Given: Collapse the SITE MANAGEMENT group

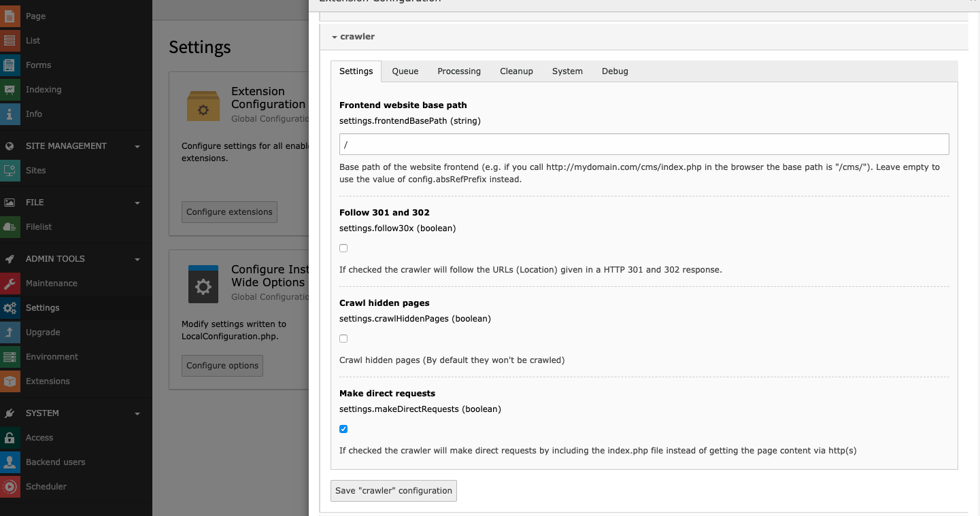Looking at the screenshot, I should [138, 145].
